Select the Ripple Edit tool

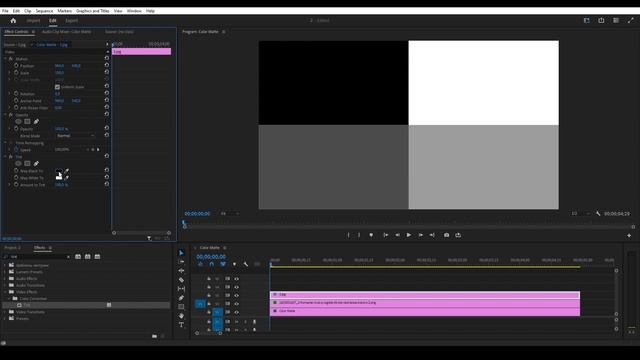point(181,271)
